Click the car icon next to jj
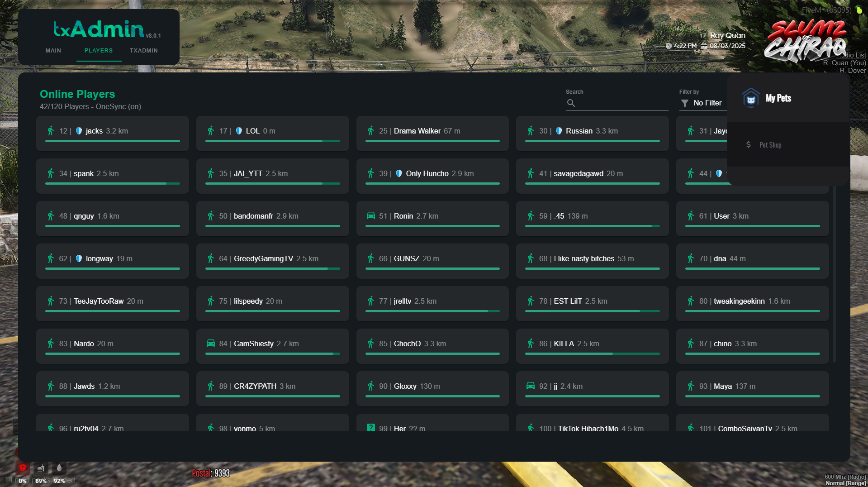Viewport: 868px width, 487px height. (x=531, y=386)
